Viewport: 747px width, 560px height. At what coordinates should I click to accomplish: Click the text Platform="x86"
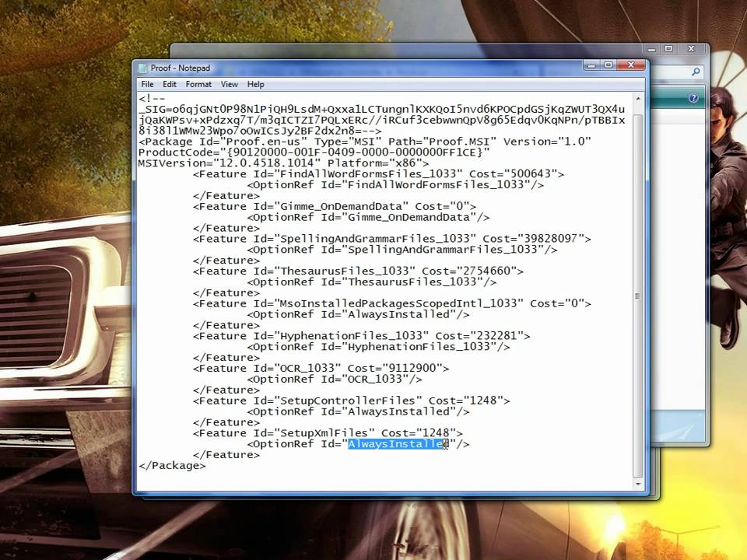point(375,163)
